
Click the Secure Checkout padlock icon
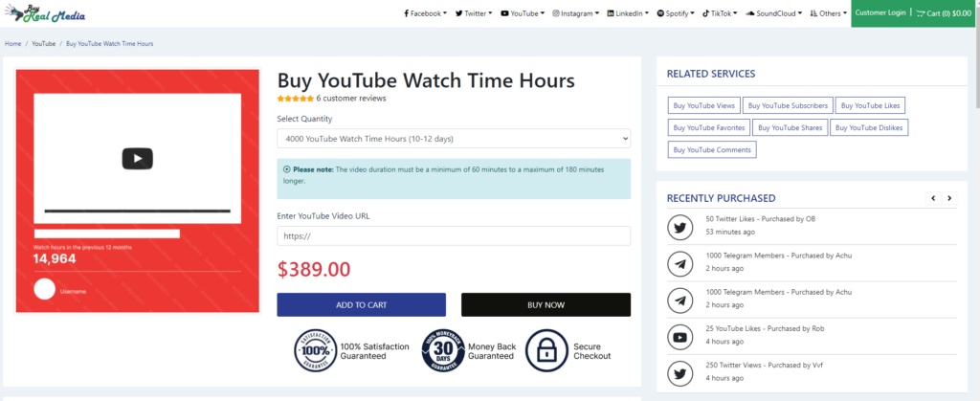(546, 350)
